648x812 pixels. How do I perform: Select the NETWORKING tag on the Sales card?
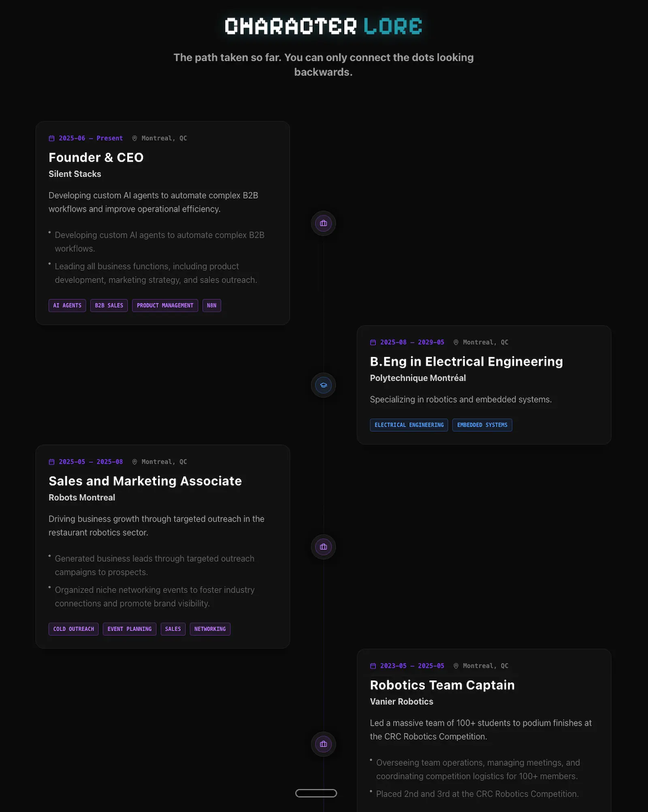[x=210, y=629]
